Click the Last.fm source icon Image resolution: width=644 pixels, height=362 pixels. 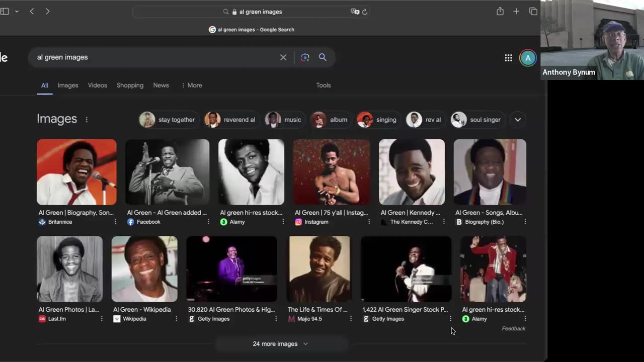(x=42, y=319)
